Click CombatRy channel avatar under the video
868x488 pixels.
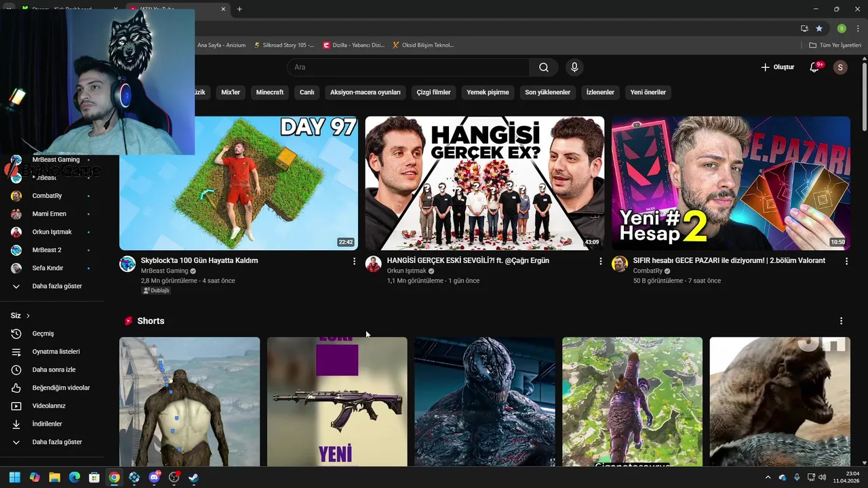(x=620, y=264)
